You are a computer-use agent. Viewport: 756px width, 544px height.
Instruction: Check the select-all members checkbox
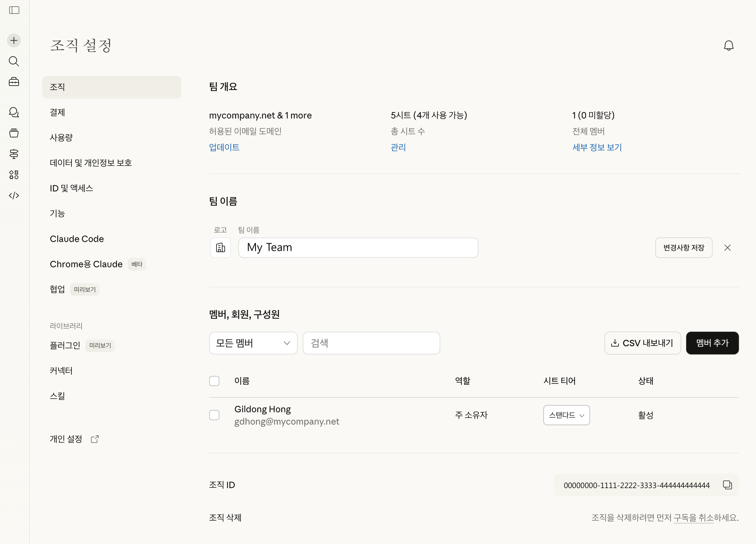pos(214,381)
